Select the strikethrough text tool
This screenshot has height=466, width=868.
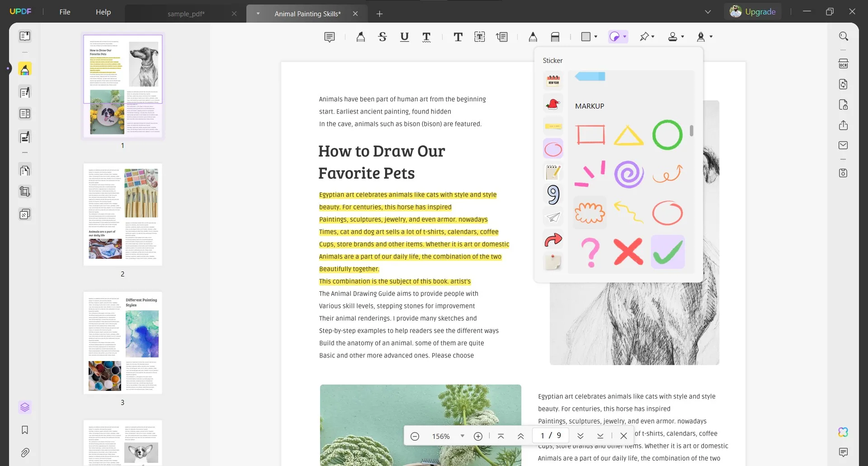pyautogui.click(x=382, y=37)
